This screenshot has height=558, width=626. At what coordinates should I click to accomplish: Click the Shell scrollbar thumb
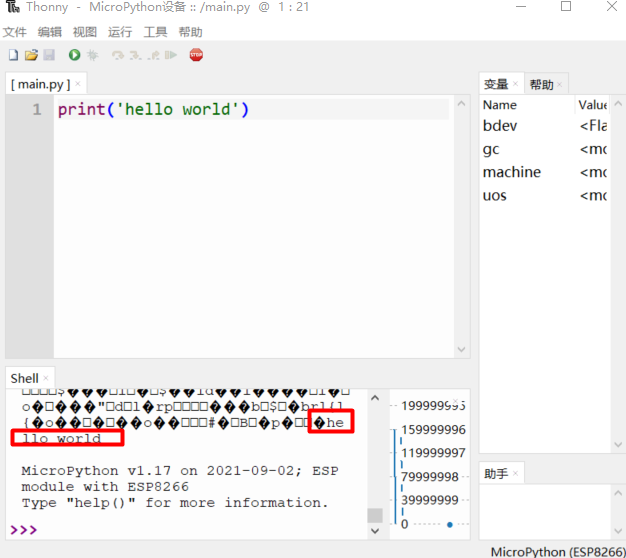(375, 515)
